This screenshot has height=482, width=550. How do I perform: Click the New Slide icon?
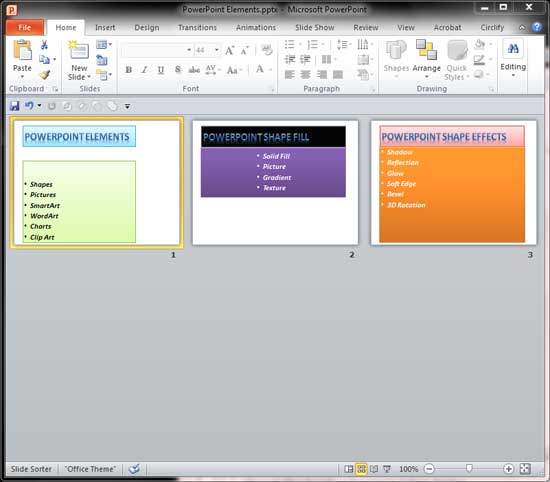(x=79, y=50)
